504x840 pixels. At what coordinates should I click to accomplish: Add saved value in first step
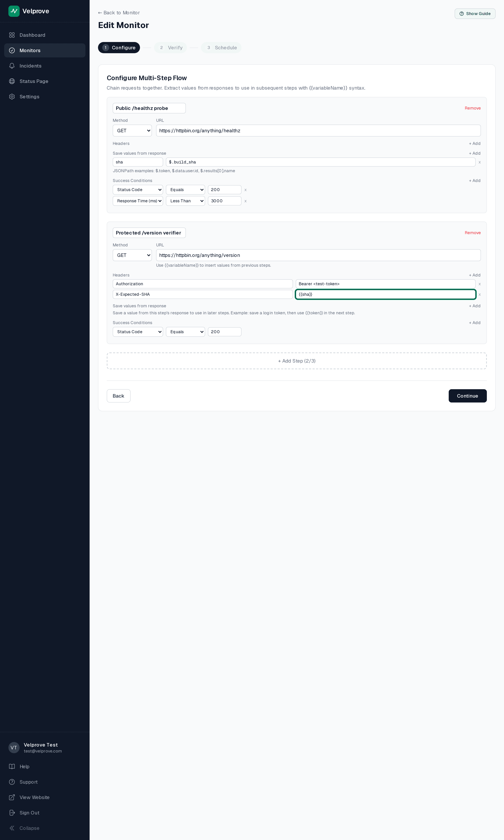pos(474,153)
